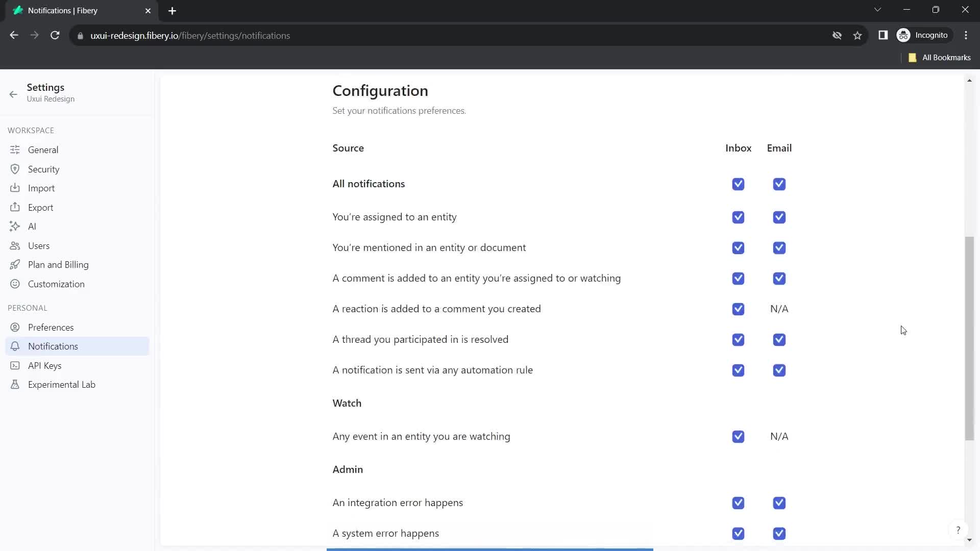Click the API Keys terminal icon
Viewport: 980px width, 551px height.
coord(15,365)
